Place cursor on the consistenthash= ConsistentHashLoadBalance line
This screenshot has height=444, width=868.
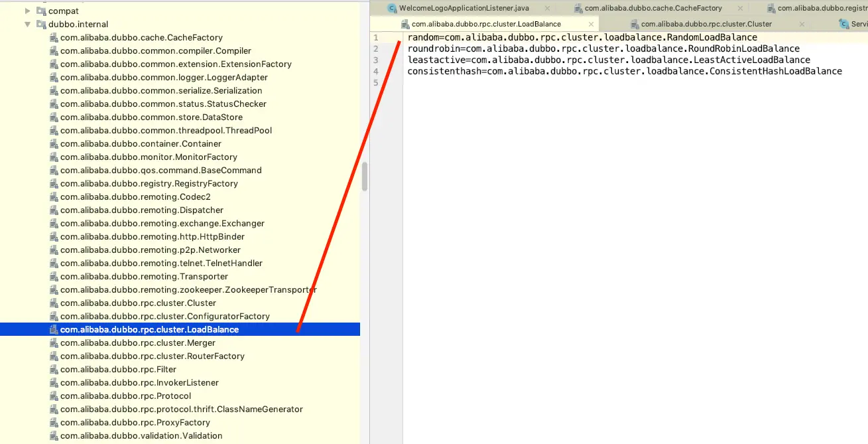pyautogui.click(x=625, y=72)
